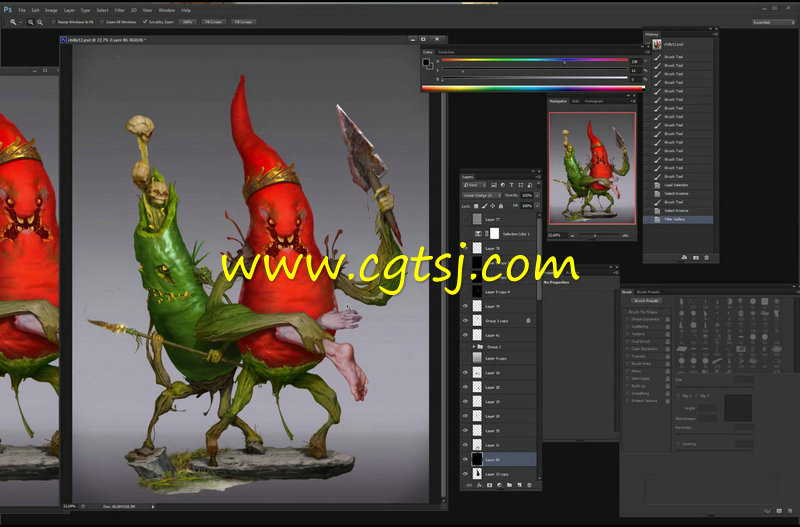Enable Resize Windows to Fit checkbox

coord(54,22)
